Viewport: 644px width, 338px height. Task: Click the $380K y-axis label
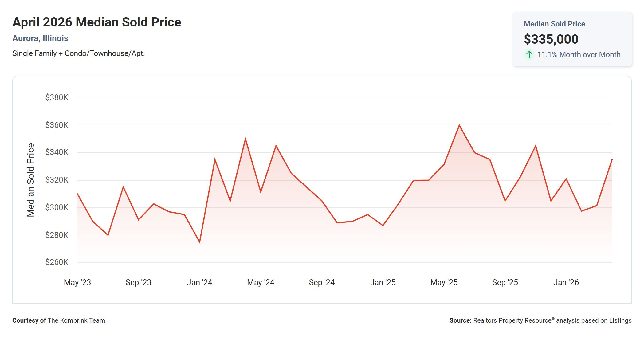pyautogui.click(x=57, y=97)
